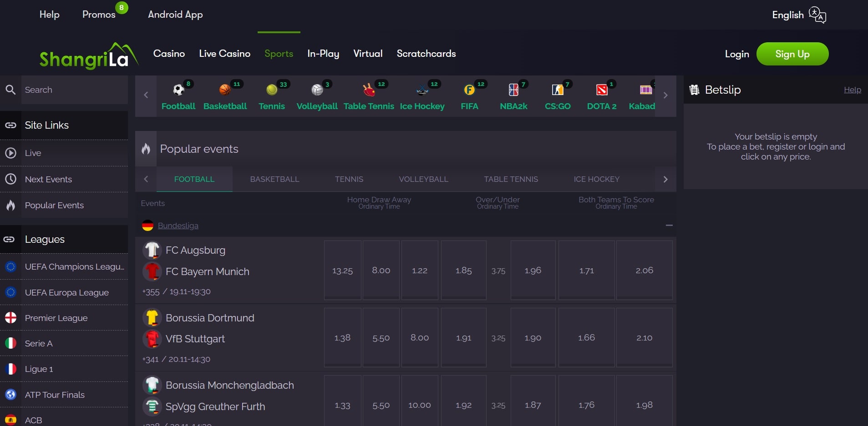Image resolution: width=868 pixels, height=426 pixels.
Task: Click the UEFA Champions League flag icon
Action: (11, 266)
